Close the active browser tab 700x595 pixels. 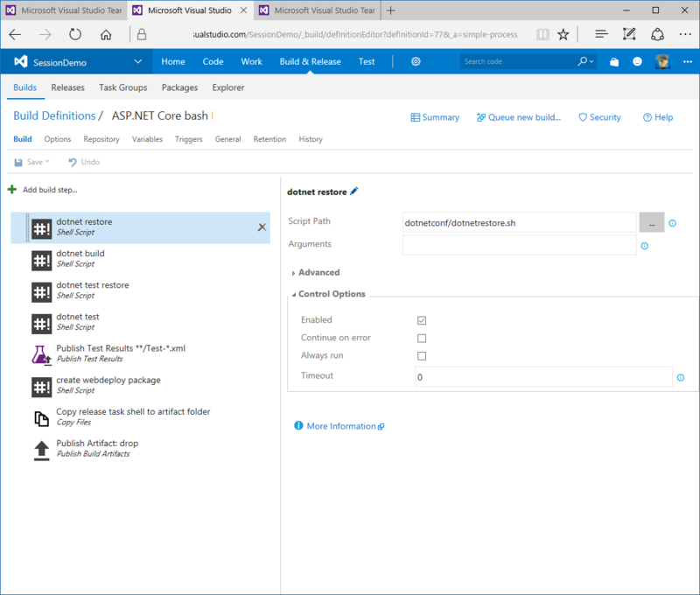pos(244,10)
